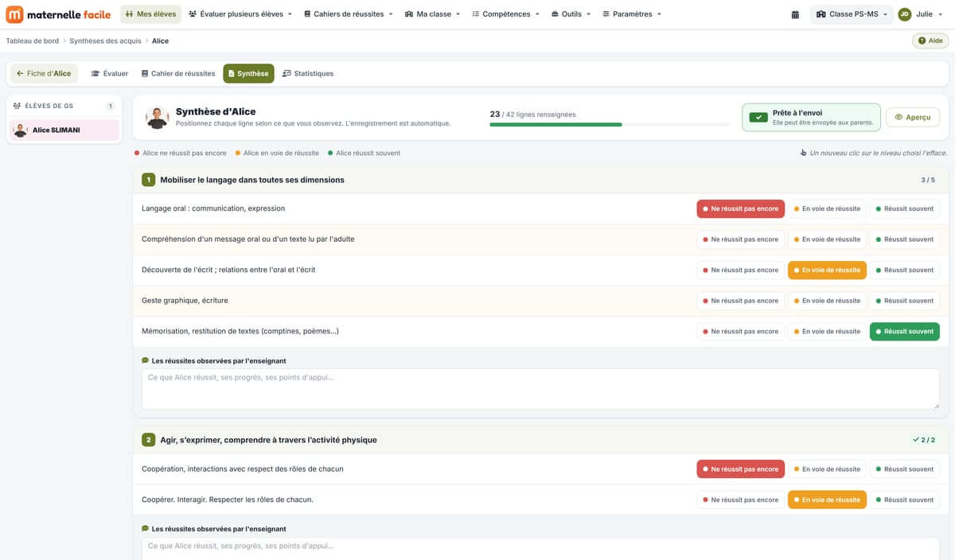Select Alice SLIMANI in the student list
955x560 pixels.
[64, 130]
